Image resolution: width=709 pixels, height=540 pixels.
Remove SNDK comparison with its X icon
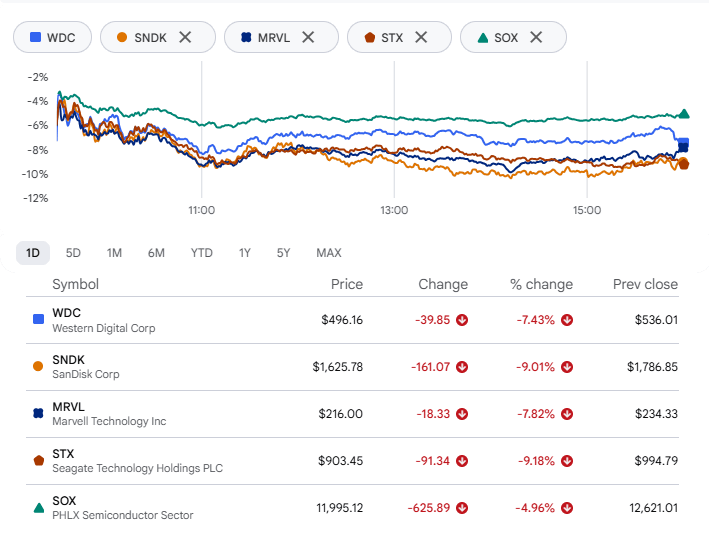tap(185, 37)
